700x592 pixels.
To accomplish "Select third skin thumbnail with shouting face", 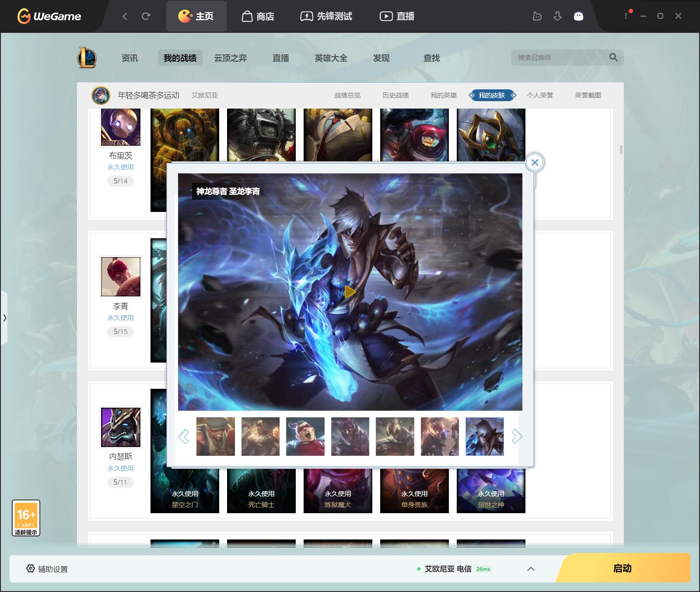I will (305, 436).
